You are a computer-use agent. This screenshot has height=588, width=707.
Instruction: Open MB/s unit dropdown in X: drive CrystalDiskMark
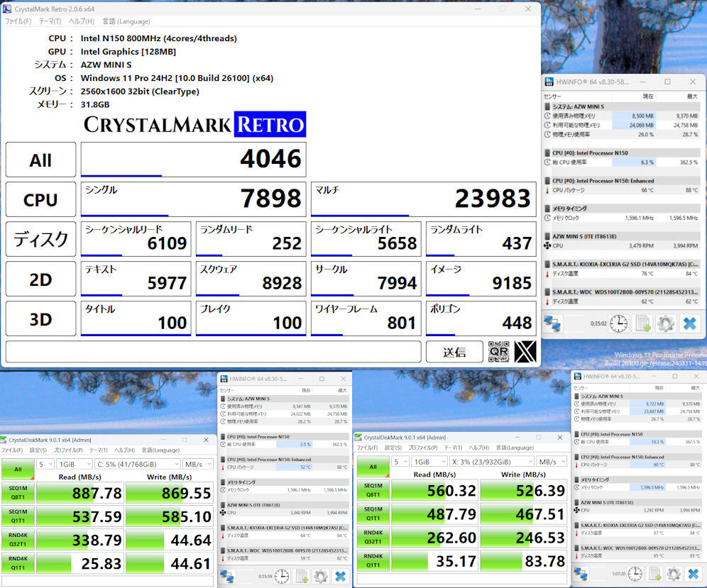coord(552,462)
